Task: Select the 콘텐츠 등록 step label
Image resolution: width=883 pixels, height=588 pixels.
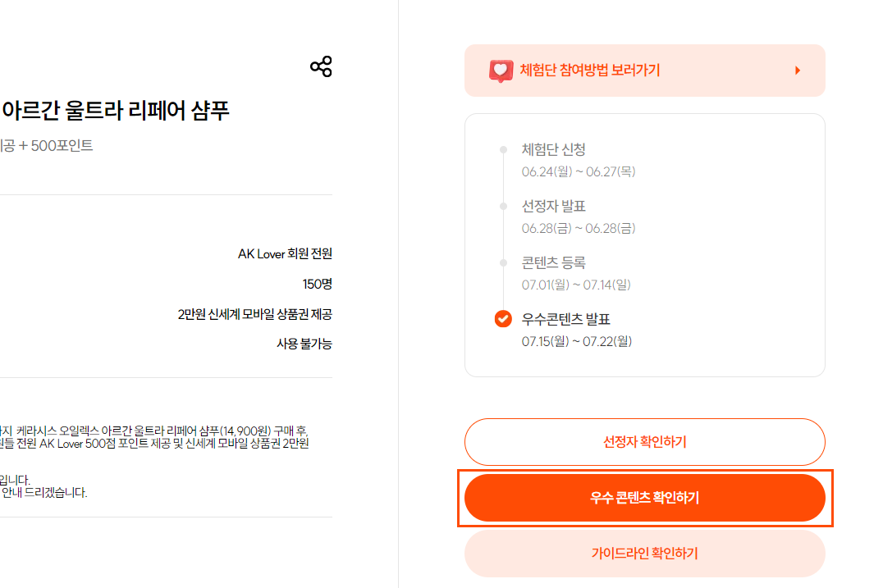Action: [554, 262]
